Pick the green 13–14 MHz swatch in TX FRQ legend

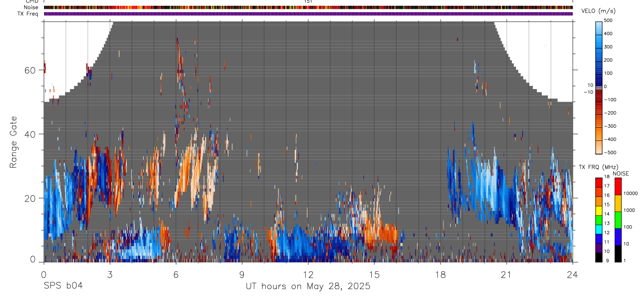pos(599,220)
